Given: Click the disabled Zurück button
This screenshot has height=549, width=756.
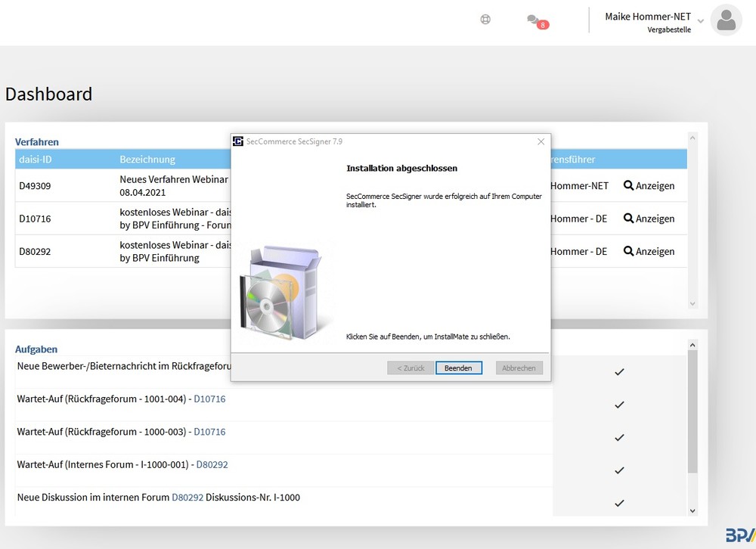Looking at the screenshot, I should pos(411,368).
